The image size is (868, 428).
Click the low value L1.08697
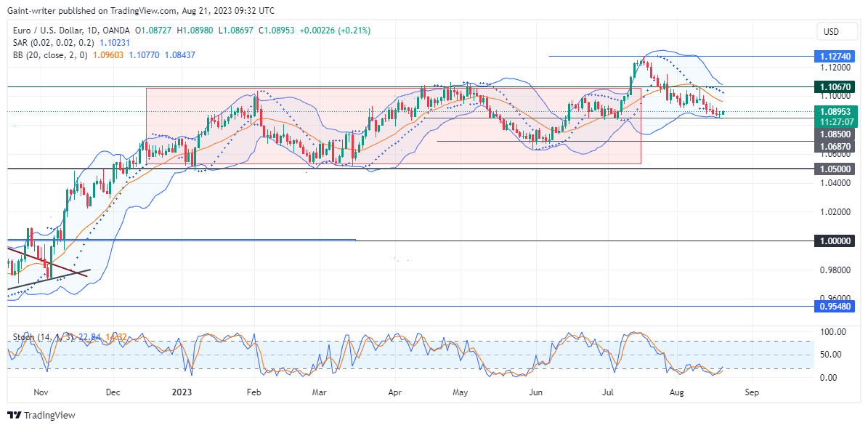coord(236,31)
